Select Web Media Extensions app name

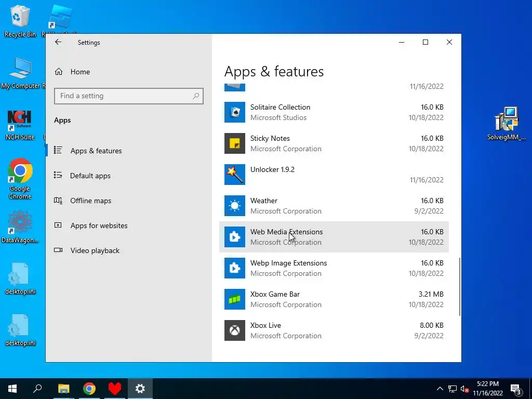point(287,232)
